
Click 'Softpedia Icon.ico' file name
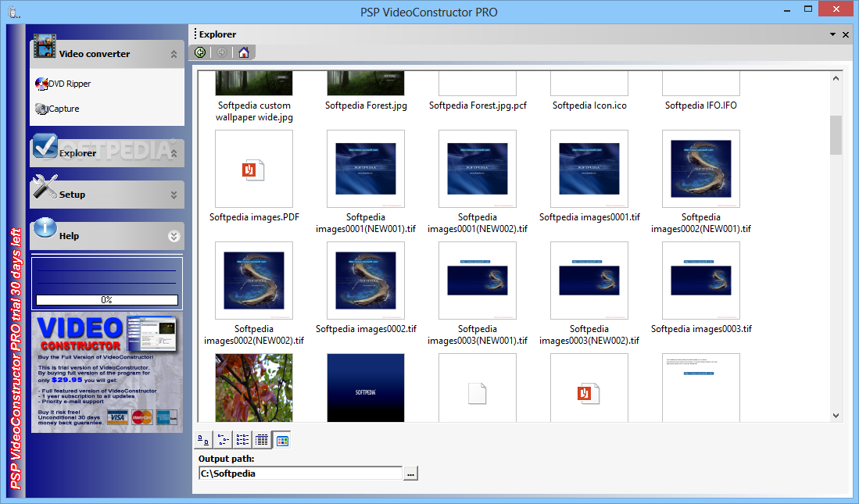coord(589,105)
